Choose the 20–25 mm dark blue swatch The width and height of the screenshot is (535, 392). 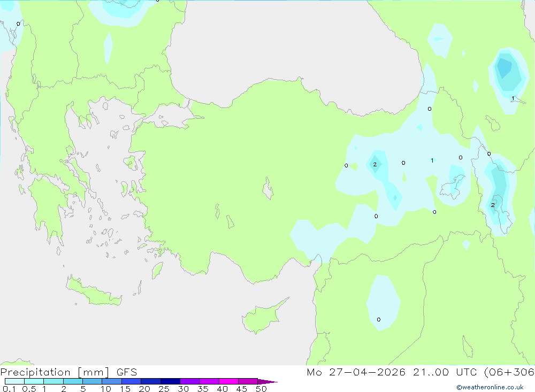pyautogui.click(x=150, y=381)
